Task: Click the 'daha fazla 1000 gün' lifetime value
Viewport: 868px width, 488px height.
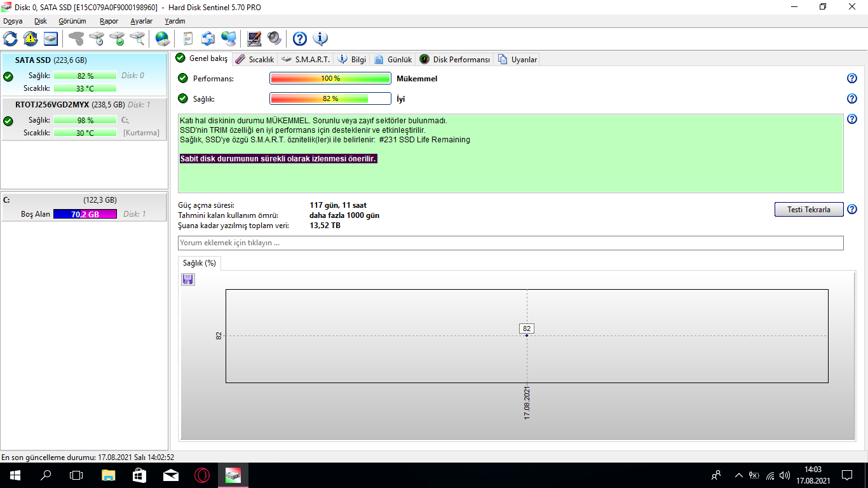Action: pos(344,215)
